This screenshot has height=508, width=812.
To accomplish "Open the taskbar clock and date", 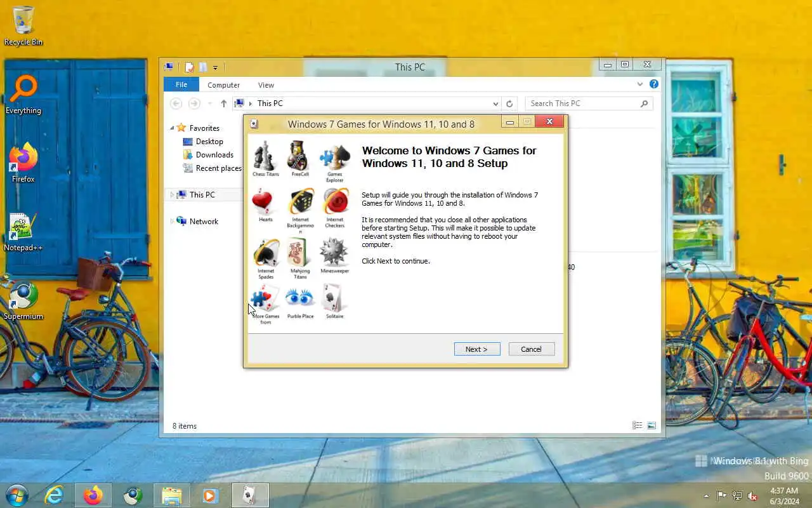I will [784, 496].
